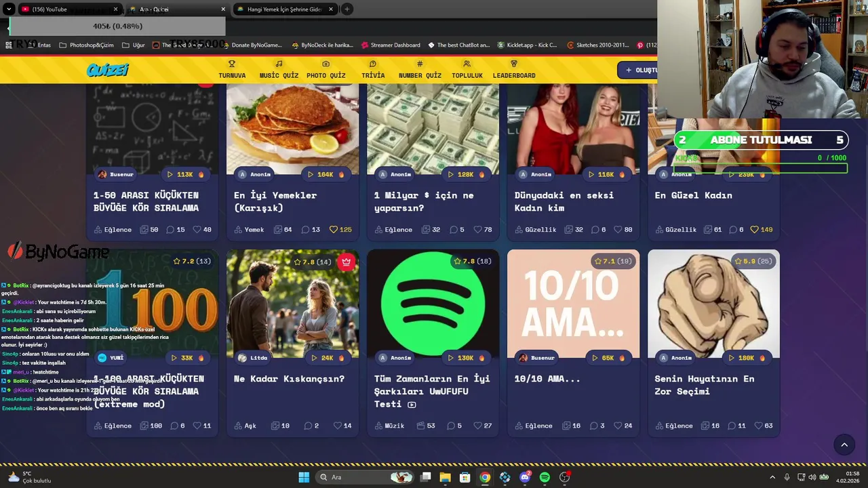
Task: Like the 1 Milyar $ quiz with 78 hearts
Action: (483, 230)
